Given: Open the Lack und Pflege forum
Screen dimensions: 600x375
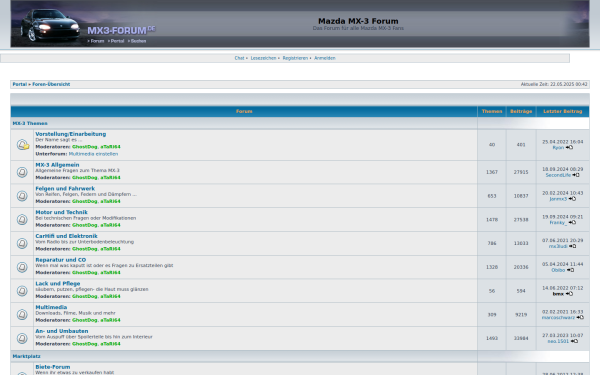Looking at the screenshot, I should coord(58,284).
